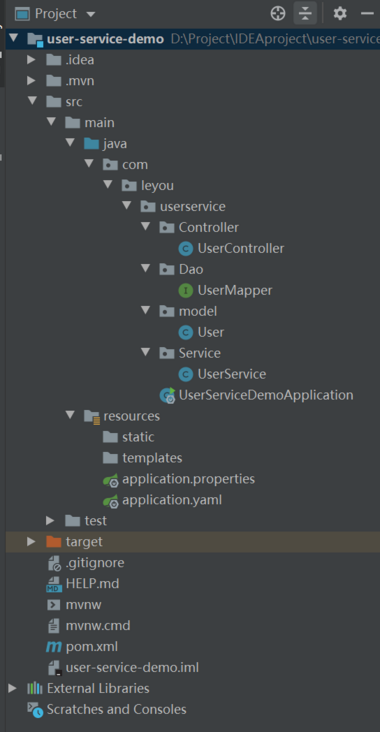Screen dimensions: 380x732
Task: Collapse the src folder
Action: pos(32,102)
